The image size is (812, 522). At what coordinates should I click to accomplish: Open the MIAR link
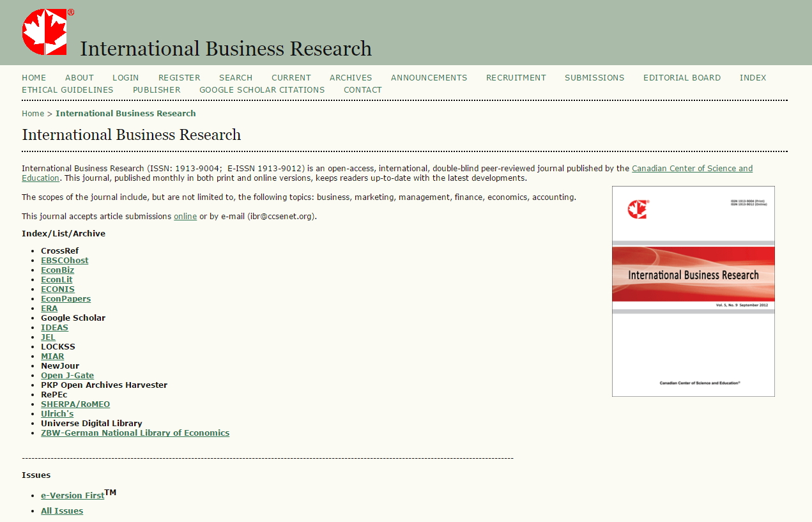point(52,357)
